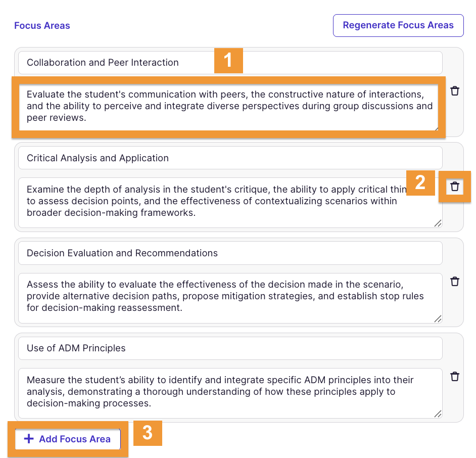Viewport: 476px width, 458px height.
Task: Click resize grip on Decision Evaluation description
Action: coord(438,318)
